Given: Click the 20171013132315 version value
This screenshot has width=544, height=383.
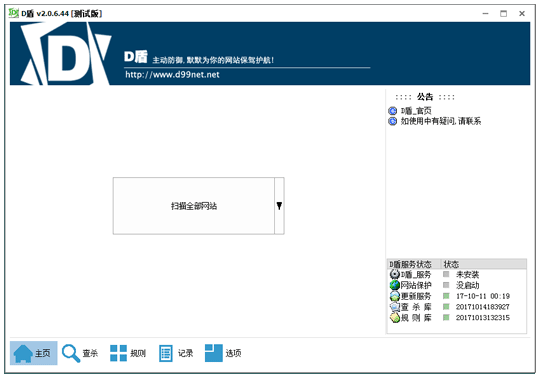Looking at the screenshot, I should (483, 318).
